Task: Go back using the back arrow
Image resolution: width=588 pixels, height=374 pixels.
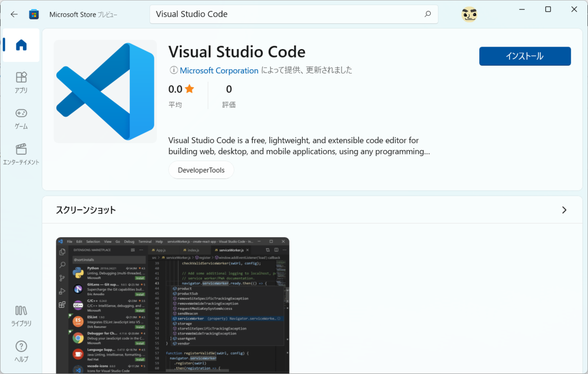Action: coord(14,14)
